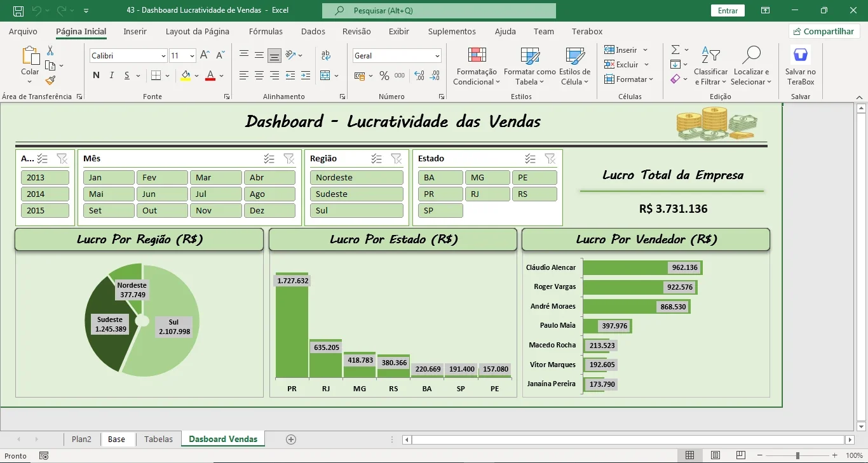Click the Formatação Condicional icon
Image resolution: width=868 pixels, height=463 pixels.
point(477,55)
